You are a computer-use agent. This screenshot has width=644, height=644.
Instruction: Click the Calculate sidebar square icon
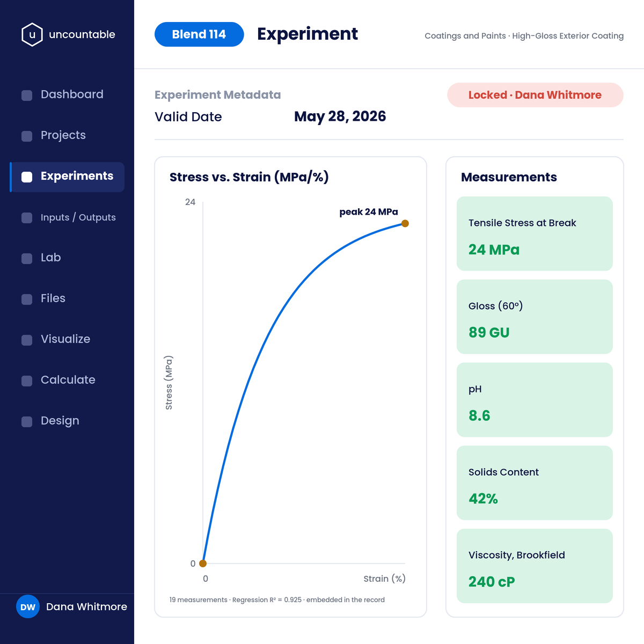tap(27, 381)
